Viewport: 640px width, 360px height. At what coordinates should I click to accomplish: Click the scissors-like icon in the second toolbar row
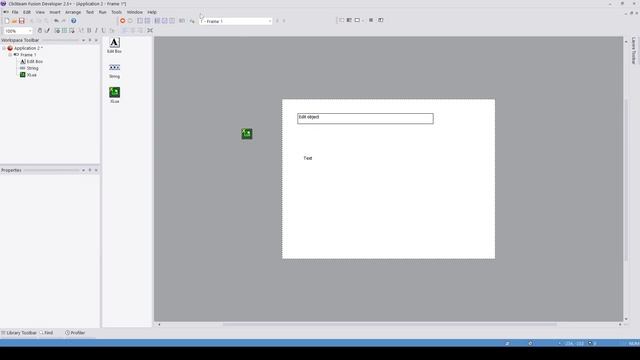(150, 31)
